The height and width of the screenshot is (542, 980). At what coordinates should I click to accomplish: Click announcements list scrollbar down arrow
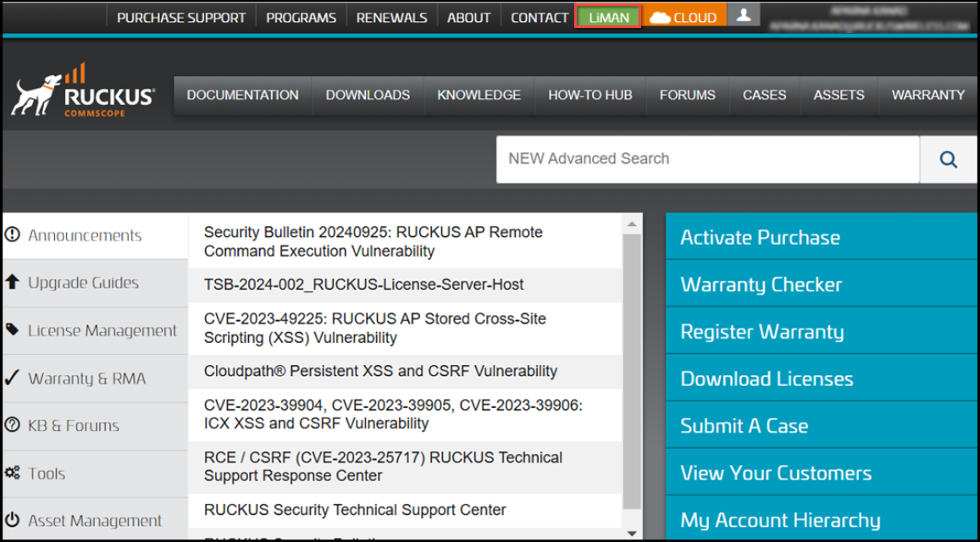coord(632,534)
